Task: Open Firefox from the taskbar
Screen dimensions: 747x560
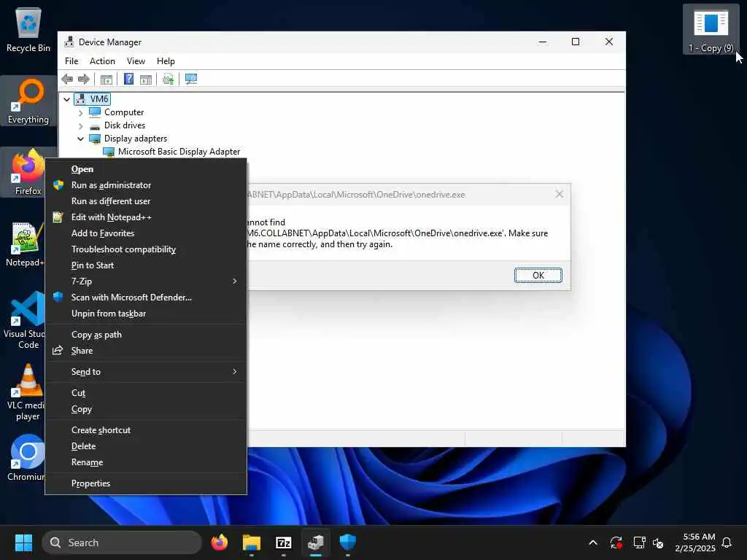Action: [219, 542]
